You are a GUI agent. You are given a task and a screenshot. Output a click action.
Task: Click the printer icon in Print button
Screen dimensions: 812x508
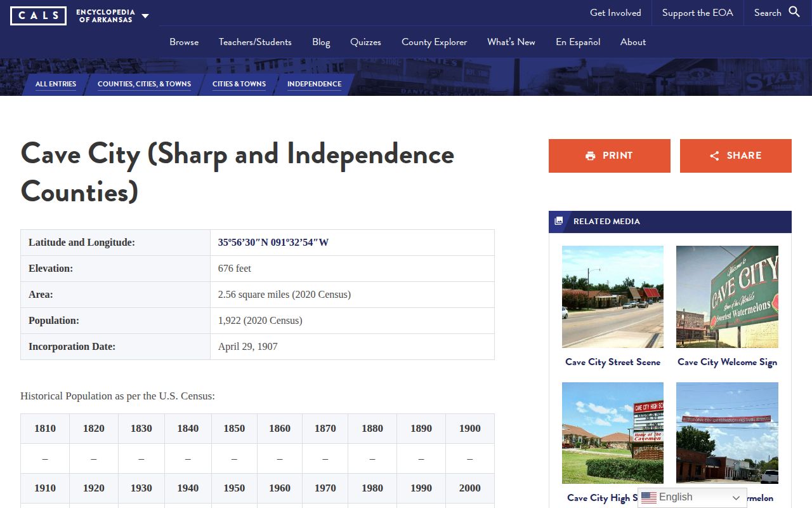591,156
